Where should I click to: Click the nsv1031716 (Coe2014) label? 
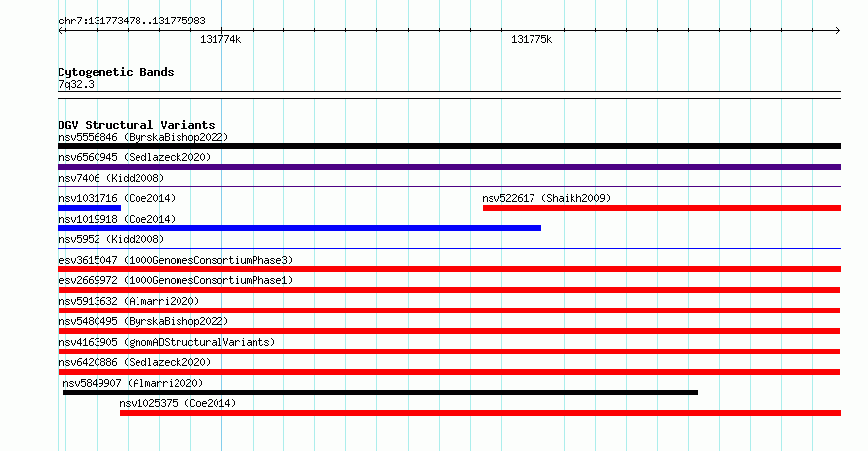tap(117, 198)
